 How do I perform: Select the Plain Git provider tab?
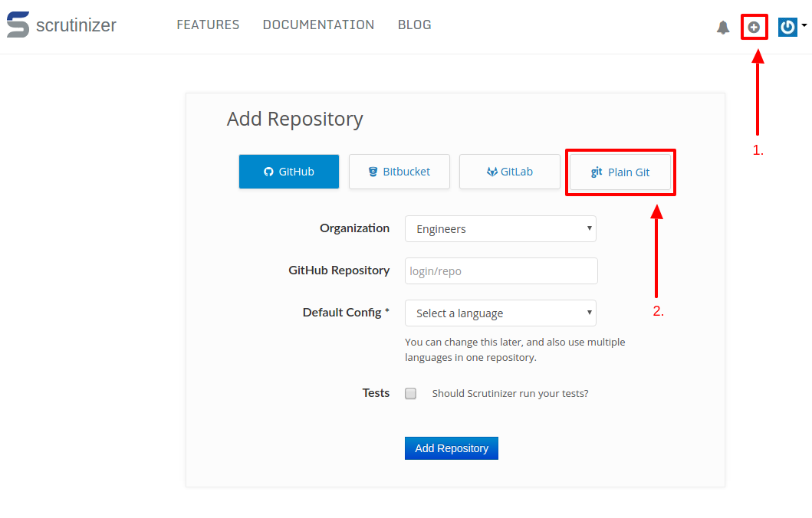620,172
